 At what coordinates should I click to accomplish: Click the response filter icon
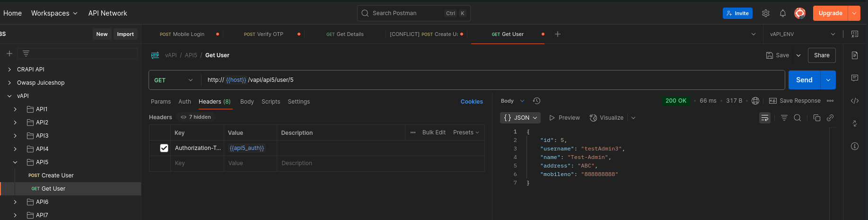pos(784,118)
